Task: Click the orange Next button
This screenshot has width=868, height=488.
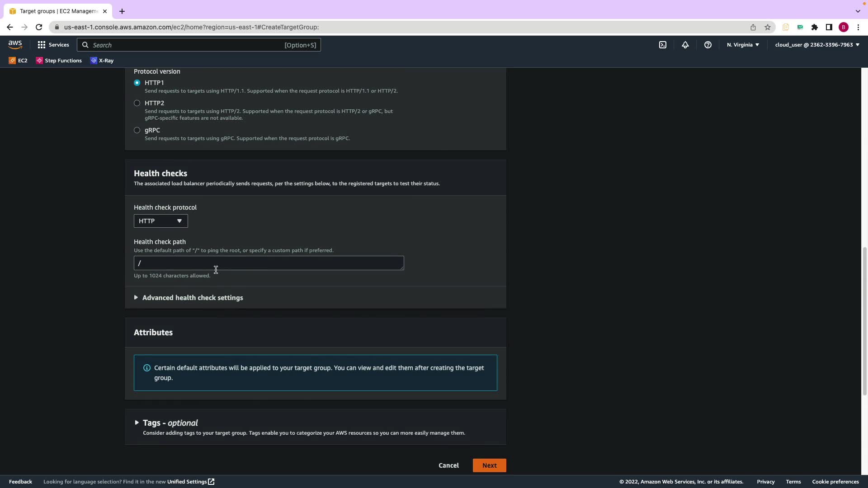Action: coord(489,465)
